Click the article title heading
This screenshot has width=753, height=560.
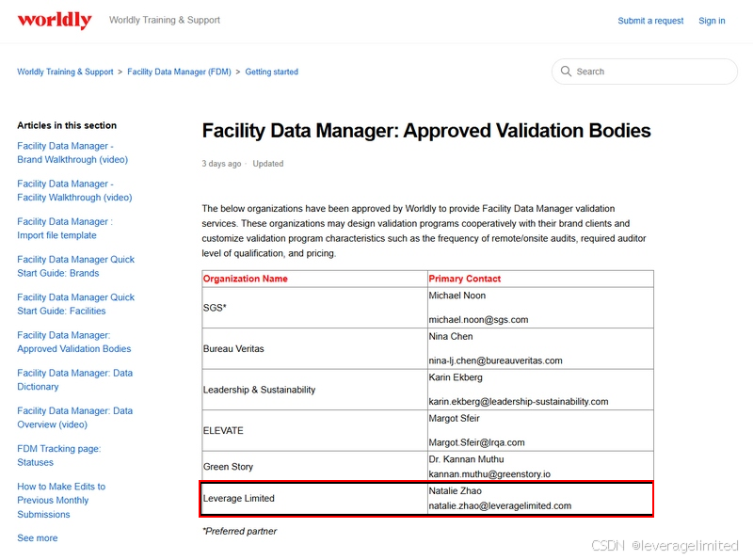pyautogui.click(x=426, y=131)
